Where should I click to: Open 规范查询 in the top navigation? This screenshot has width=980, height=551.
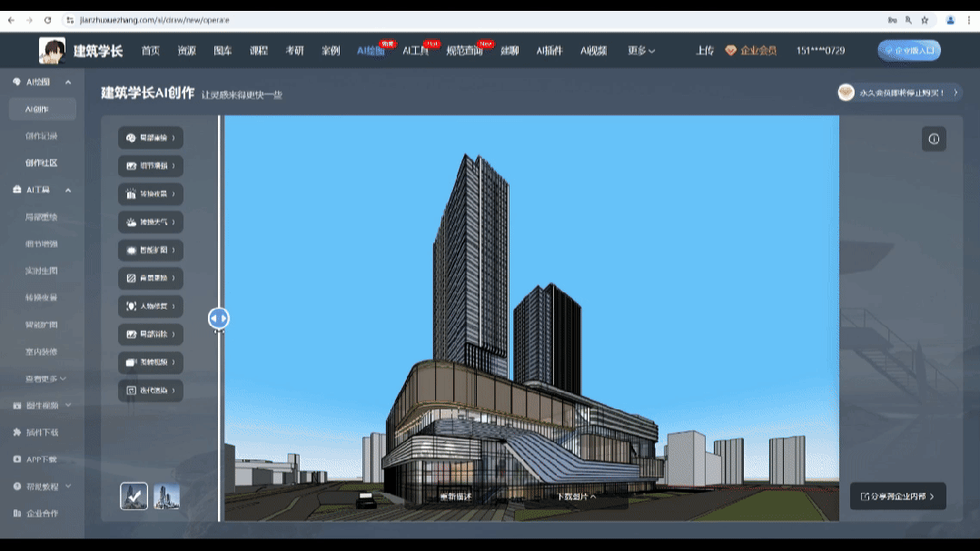tap(464, 51)
